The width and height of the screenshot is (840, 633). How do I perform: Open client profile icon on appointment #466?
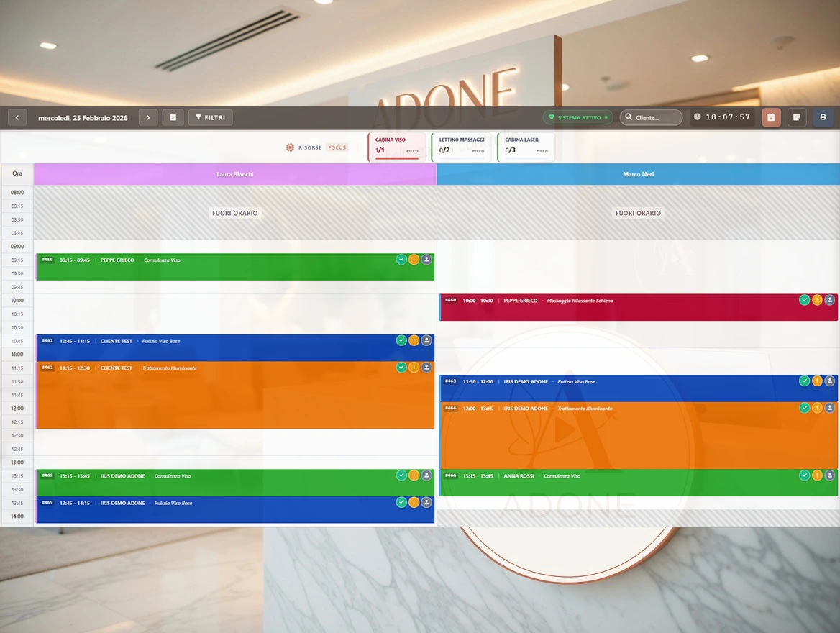829,475
